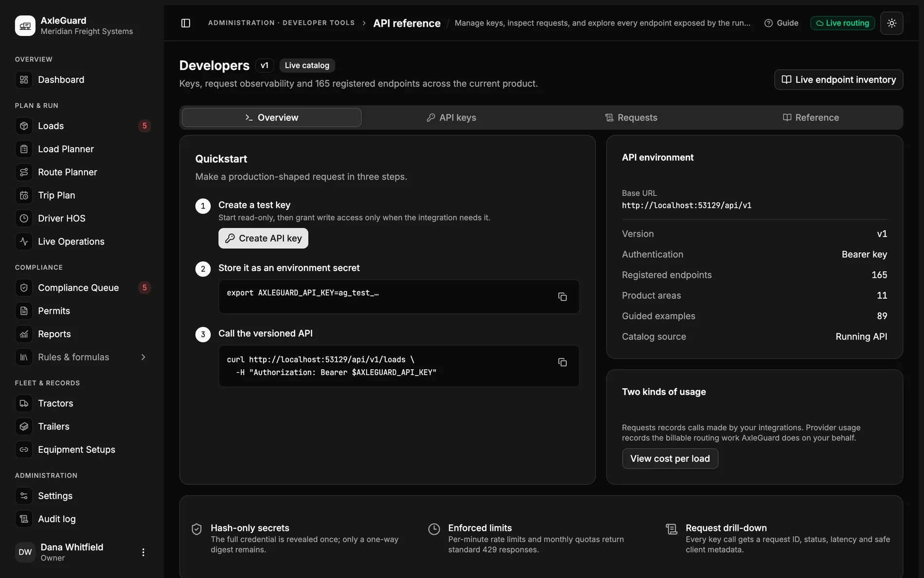924x578 pixels.
Task: Switch theme with the sun icon
Action: 891,23
